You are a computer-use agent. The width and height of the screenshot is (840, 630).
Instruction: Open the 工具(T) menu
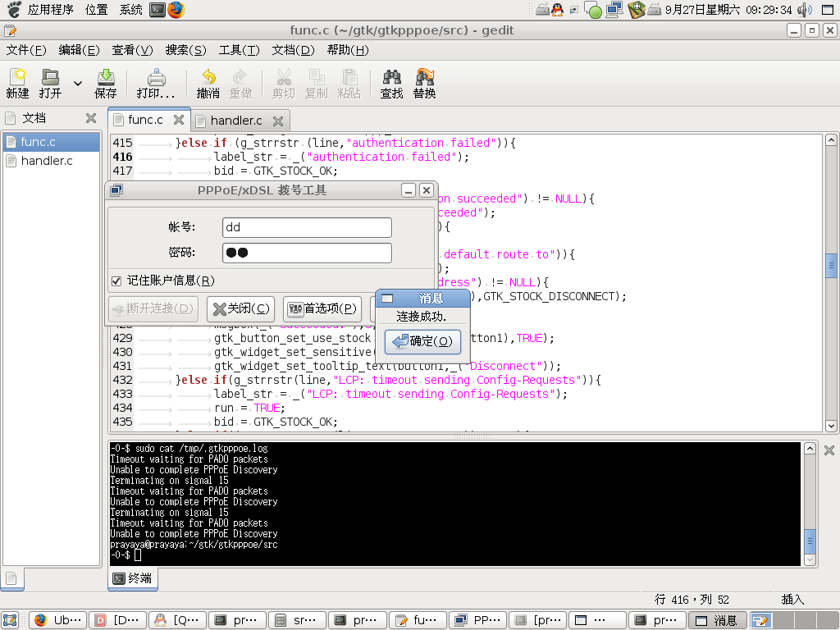click(x=239, y=50)
